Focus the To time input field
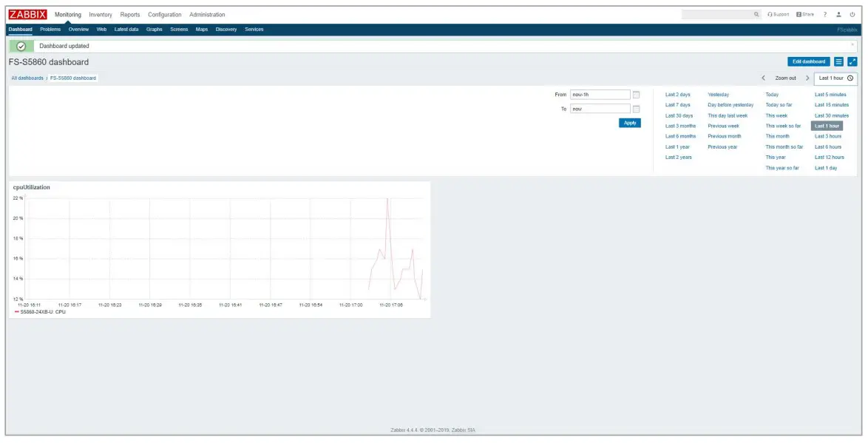This screenshot has height=443, width=868. click(600, 109)
